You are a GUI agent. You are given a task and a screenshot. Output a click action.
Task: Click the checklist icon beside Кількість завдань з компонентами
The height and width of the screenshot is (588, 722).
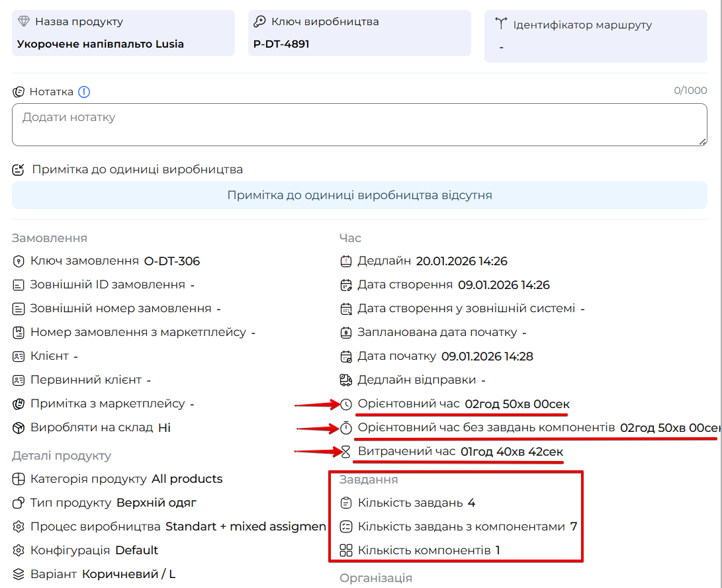click(x=346, y=526)
